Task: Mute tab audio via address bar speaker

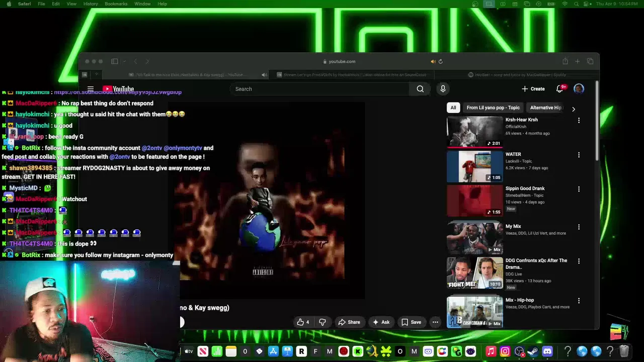Action: tap(433, 61)
